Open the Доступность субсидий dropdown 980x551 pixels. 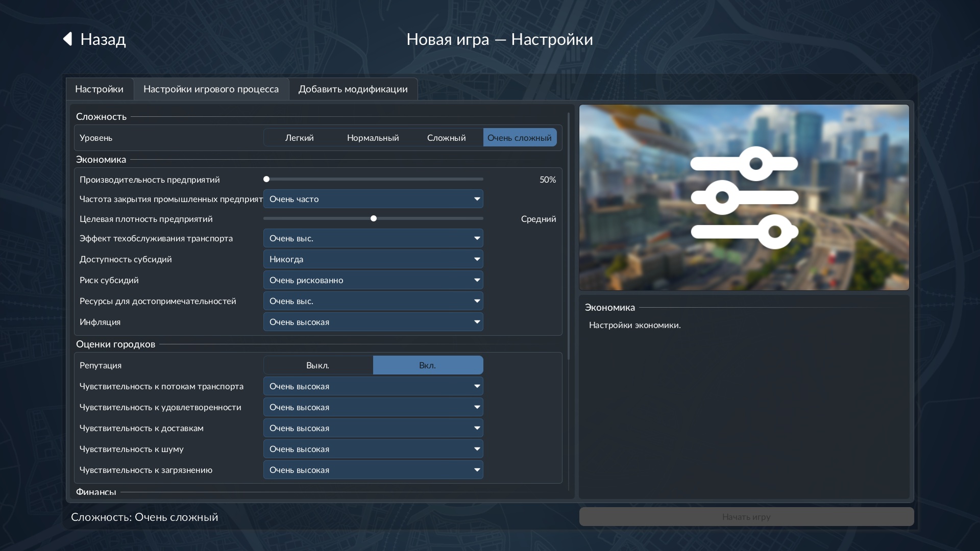click(x=373, y=259)
